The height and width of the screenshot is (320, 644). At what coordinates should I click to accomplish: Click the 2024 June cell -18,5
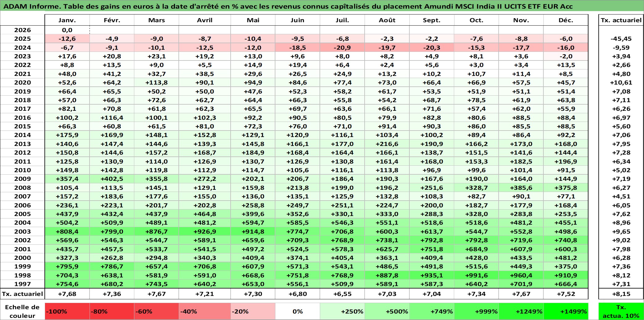pos(298,48)
